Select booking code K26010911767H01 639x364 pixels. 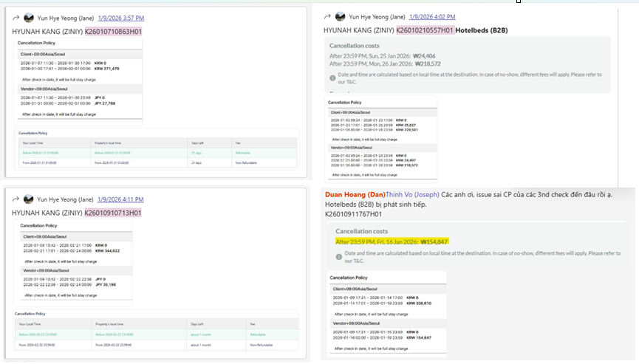pyautogui.click(x=353, y=214)
